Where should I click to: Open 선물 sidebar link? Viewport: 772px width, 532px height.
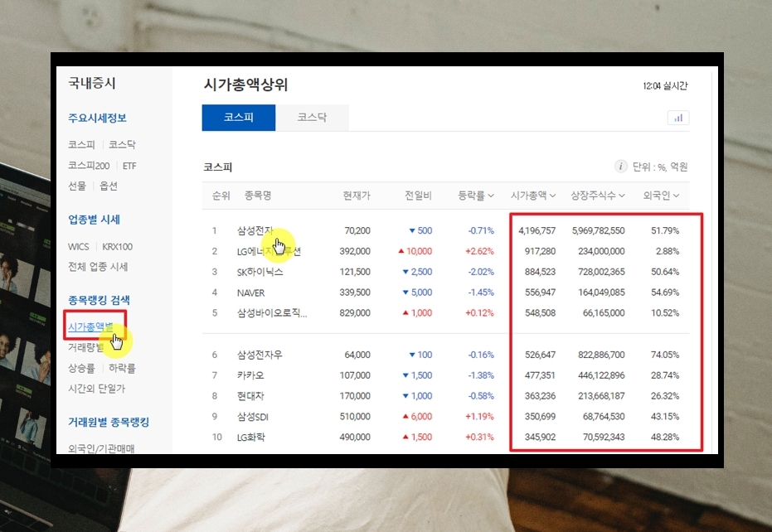pos(77,186)
